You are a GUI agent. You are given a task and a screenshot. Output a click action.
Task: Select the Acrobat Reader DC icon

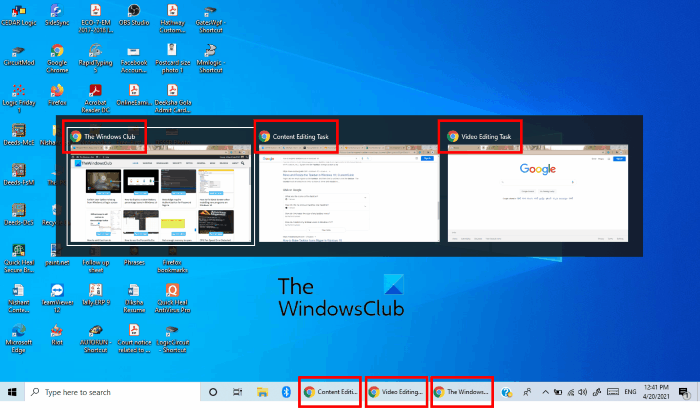[x=96, y=98]
